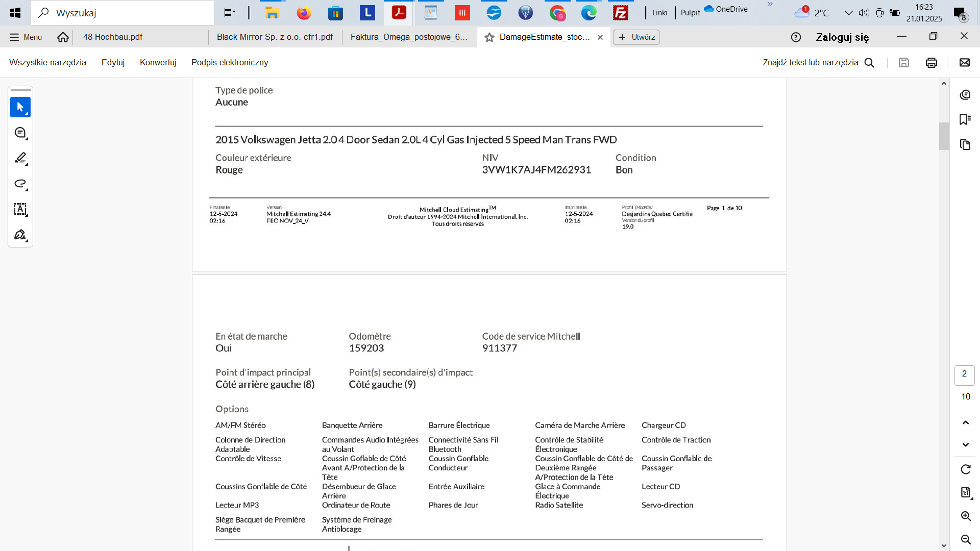Open FileZilla from the taskbar
The width and height of the screenshot is (980, 551).
click(620, 13)
